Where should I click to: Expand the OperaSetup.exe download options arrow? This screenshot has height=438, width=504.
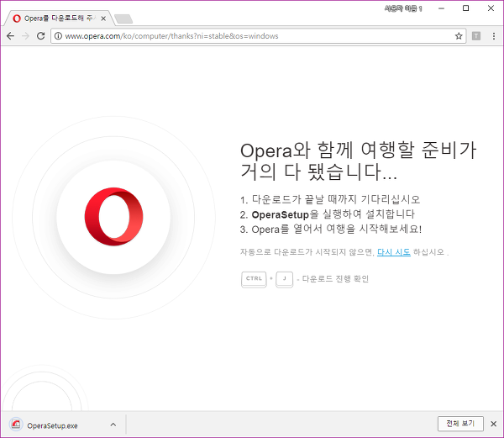pyautogui.click(x=113, y=425)
